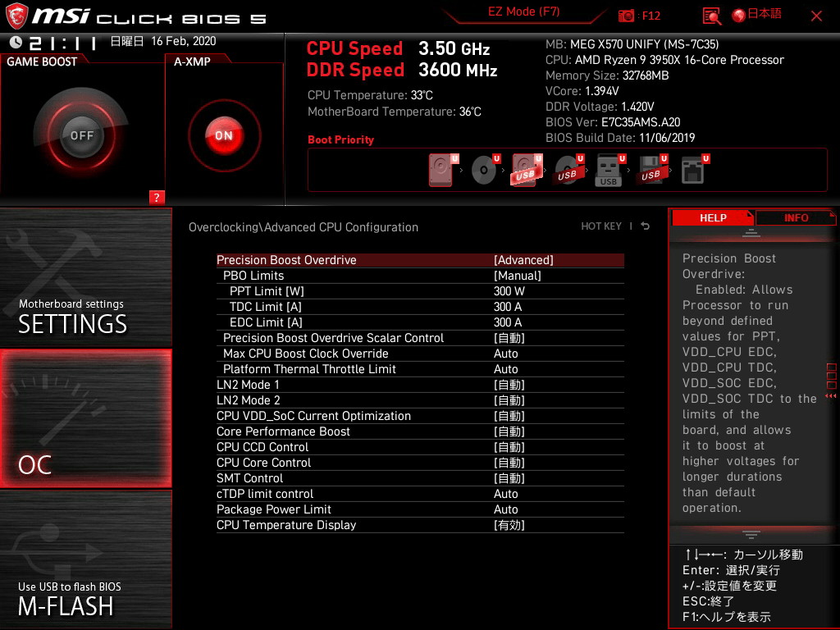The height and width of the screenshot is (630, 840).
Task: Click the clock icon beside the time
Action: pyautogui.click(x=16, y=43)
